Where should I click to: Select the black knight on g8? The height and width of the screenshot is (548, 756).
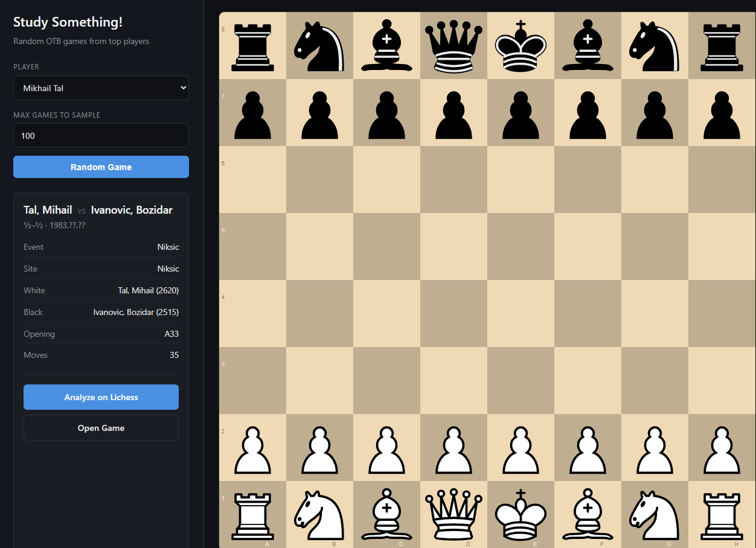655,46
